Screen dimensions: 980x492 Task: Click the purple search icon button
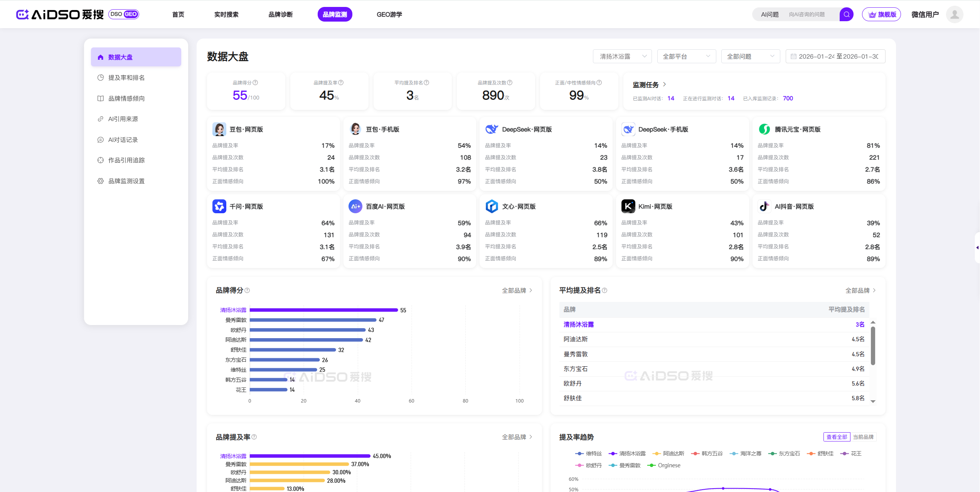pyautogui.click(x=846, y=14)
